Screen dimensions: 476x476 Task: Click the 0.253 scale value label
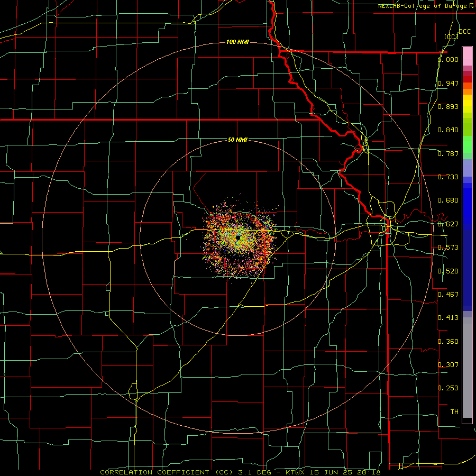(x=448, y=388)
